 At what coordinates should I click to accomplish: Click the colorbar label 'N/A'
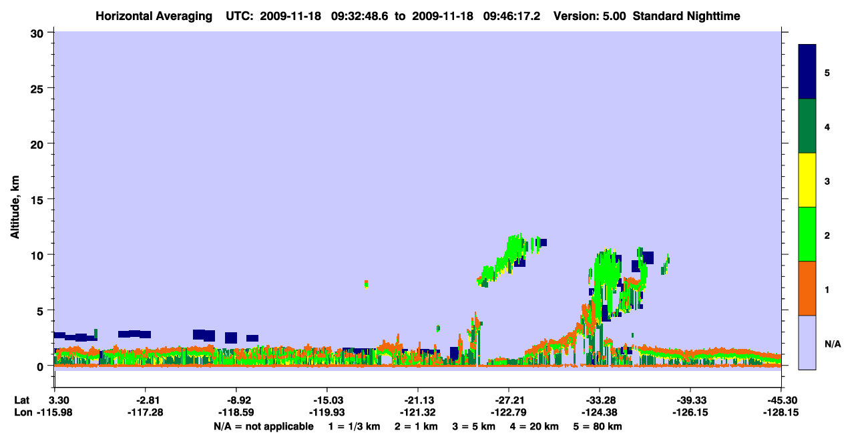[x=833, y=344]
